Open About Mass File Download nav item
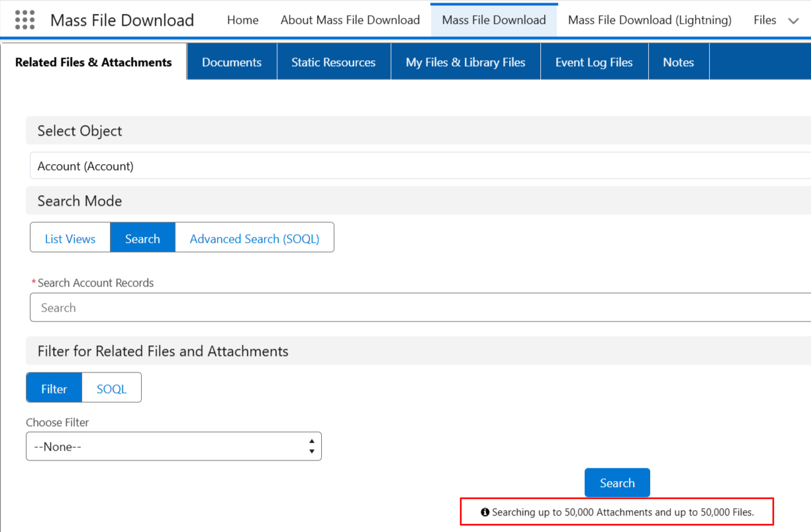Image resolution: width=811 pixels, height=532 pixels. pyautogui.click(x=350, y=20)
